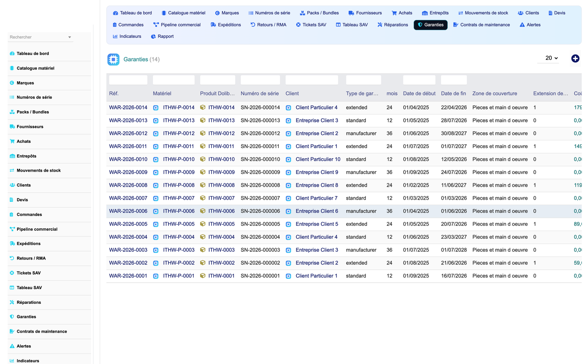
Task: Click start date 01/02/2025
Action: click(x=416, y=185)
